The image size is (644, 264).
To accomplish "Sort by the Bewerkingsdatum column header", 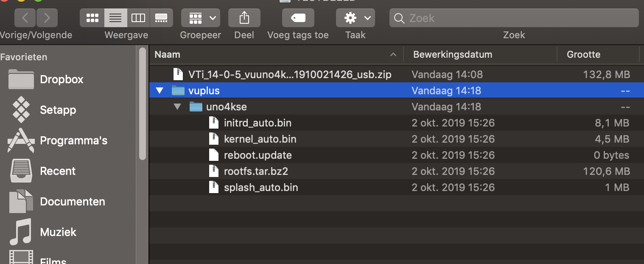I will (x=452, y=54).
